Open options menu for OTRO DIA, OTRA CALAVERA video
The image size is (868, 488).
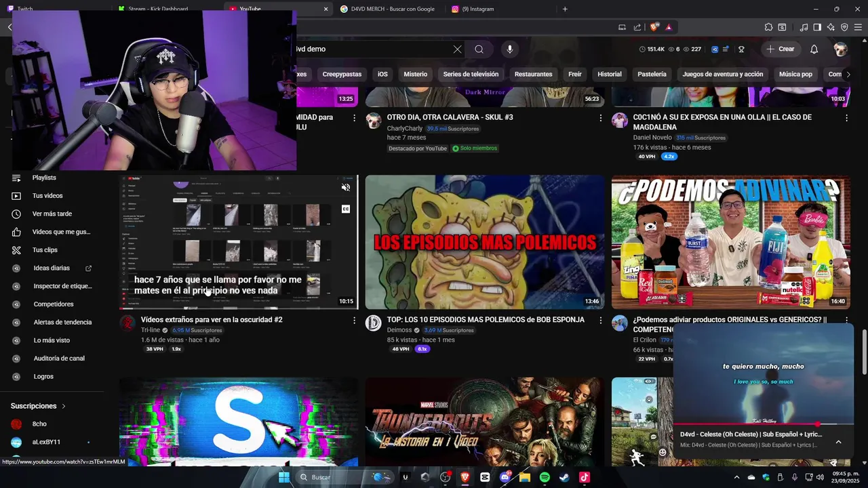click(600, 118)
